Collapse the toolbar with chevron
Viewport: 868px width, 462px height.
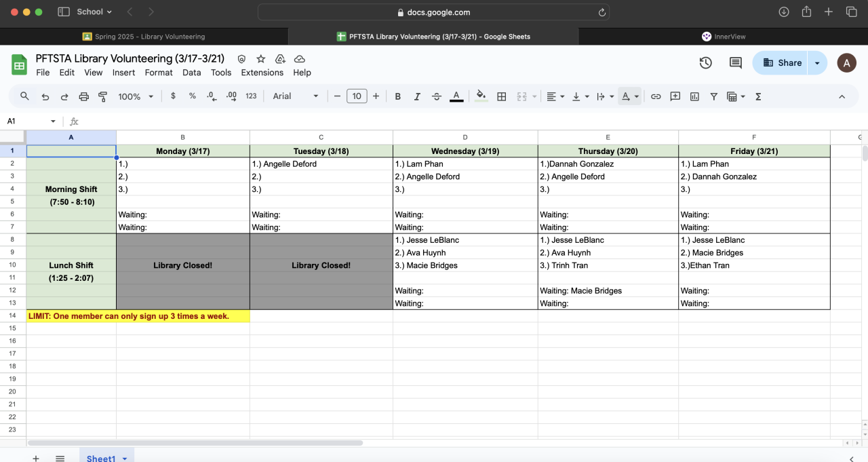pos(842,96)
